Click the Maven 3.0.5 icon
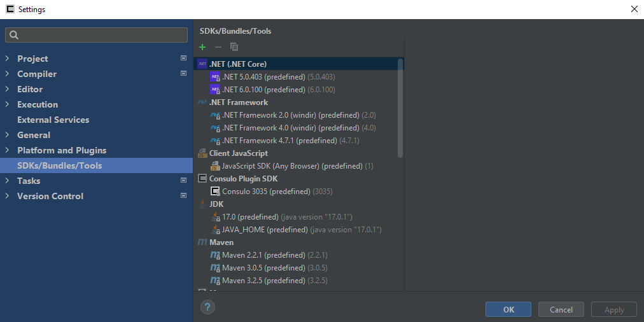This screenshot has width=644, height=322. [215, 268]
